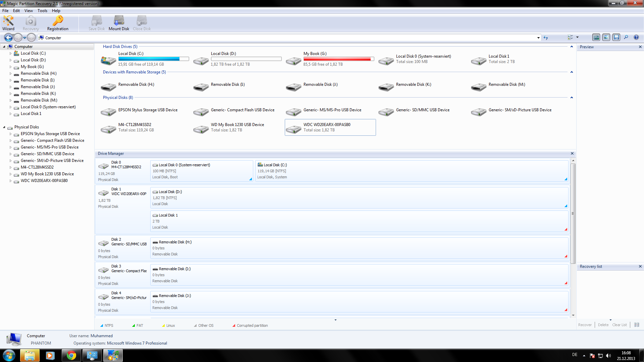This screenshot has width=644, height=362.
Task: Open the View menu
Action: tap(29, 11)
